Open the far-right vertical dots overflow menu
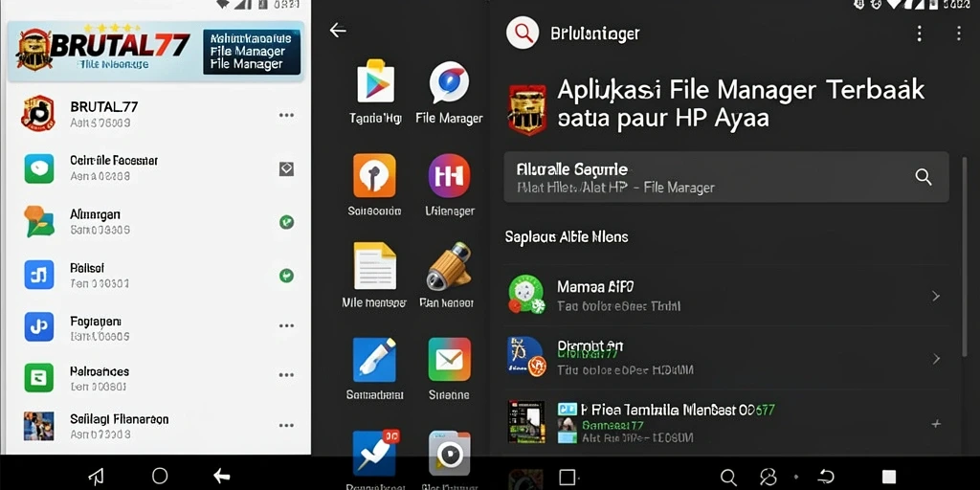The width and height of the screenshot is (980, 490). [959, 33]
